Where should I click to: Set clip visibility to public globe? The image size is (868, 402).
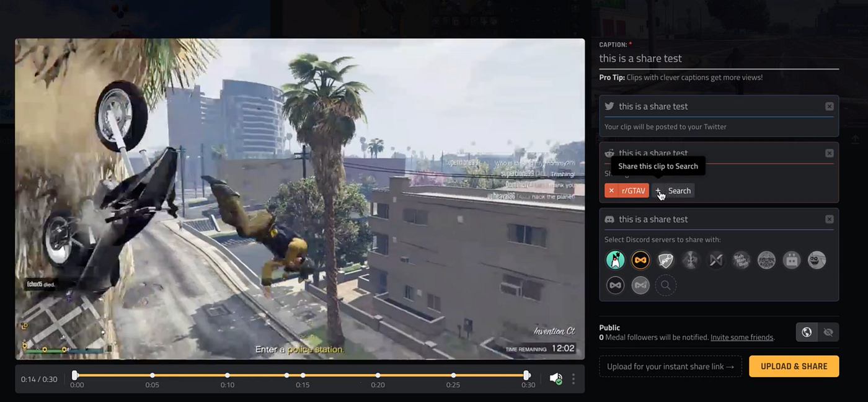[x=807, y=332]
